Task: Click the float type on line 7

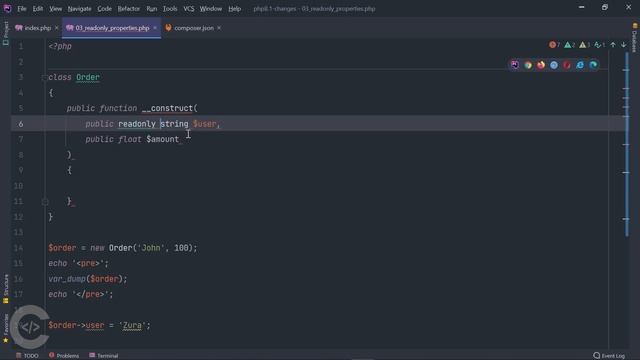Action: (130, 139)
